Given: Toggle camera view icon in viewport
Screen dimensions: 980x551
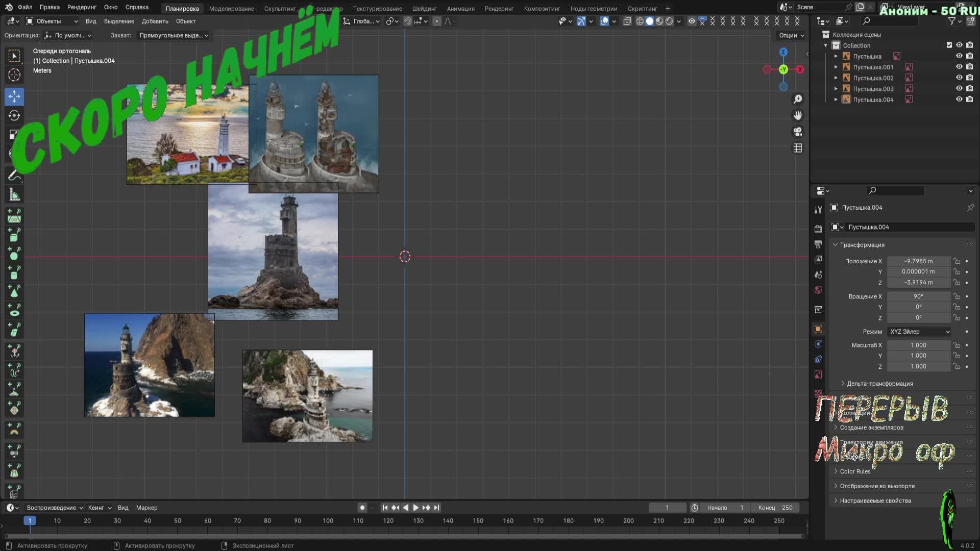Looking at the screenshot, I should [x=798, y=132].
